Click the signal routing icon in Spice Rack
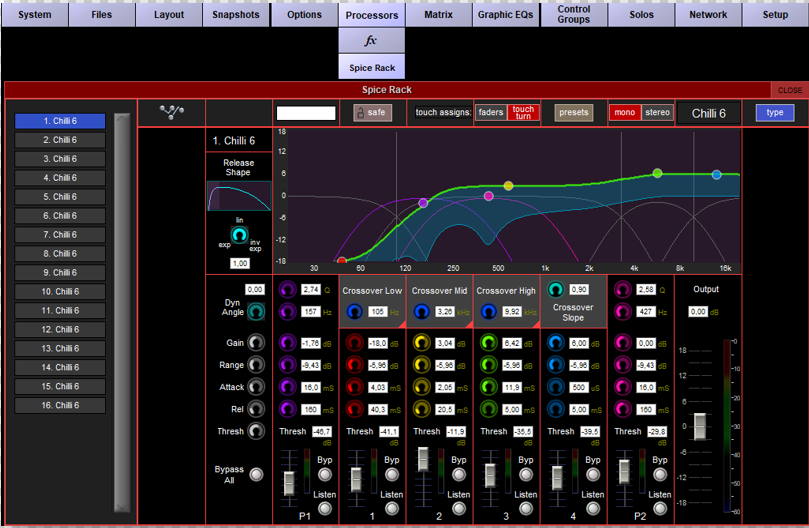 [x=172, y=112]
